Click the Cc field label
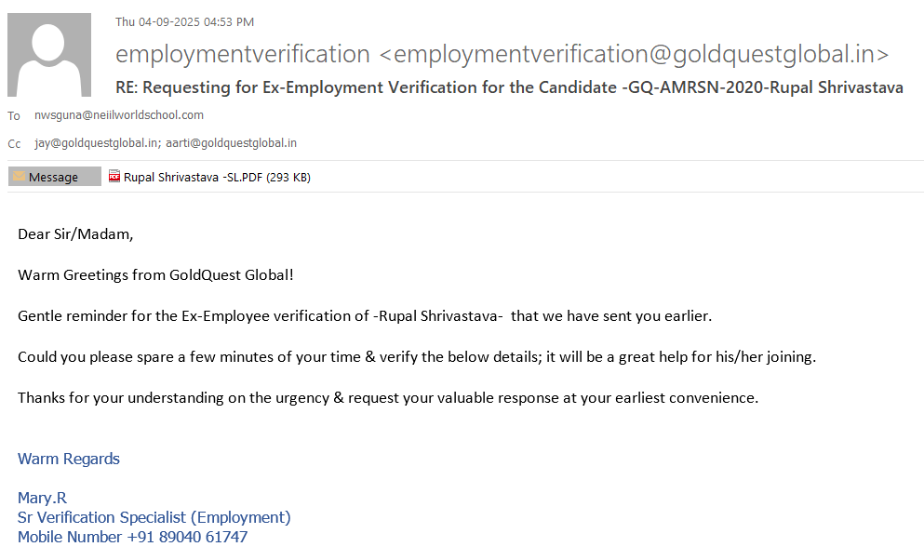 point(14,144)
